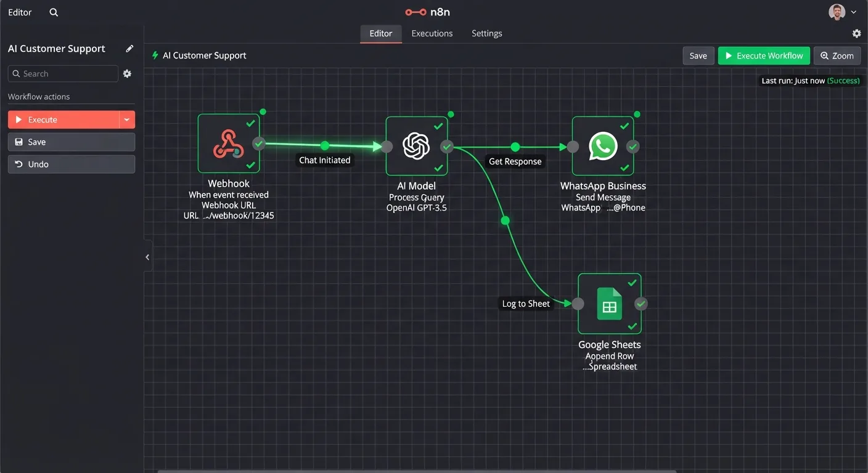Click the Chat Initiated connection label
The image size is (868, 473).
click(325, 160)
